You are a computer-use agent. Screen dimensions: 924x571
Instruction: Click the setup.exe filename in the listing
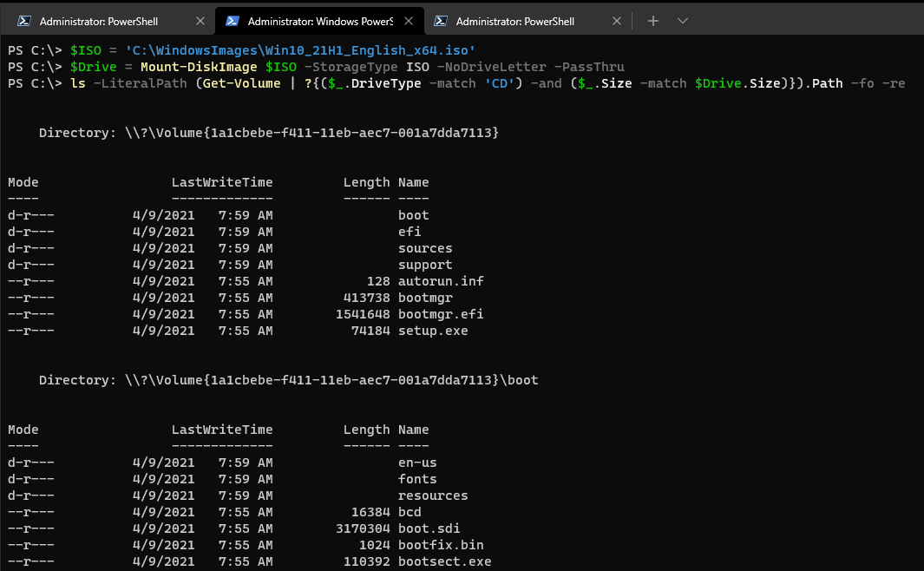coord(432,330)
